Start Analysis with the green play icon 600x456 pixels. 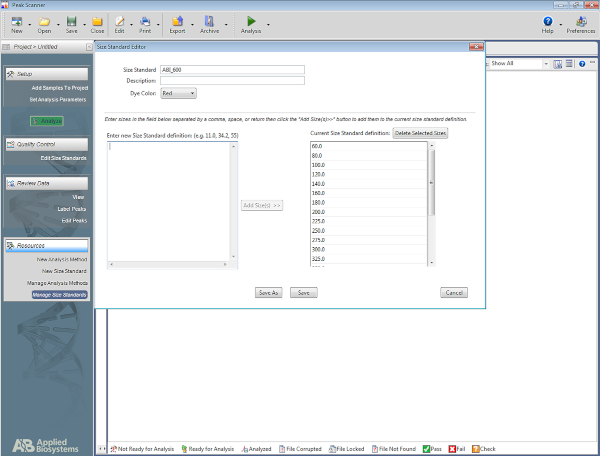pyautogui.click(x=251, y=21)
